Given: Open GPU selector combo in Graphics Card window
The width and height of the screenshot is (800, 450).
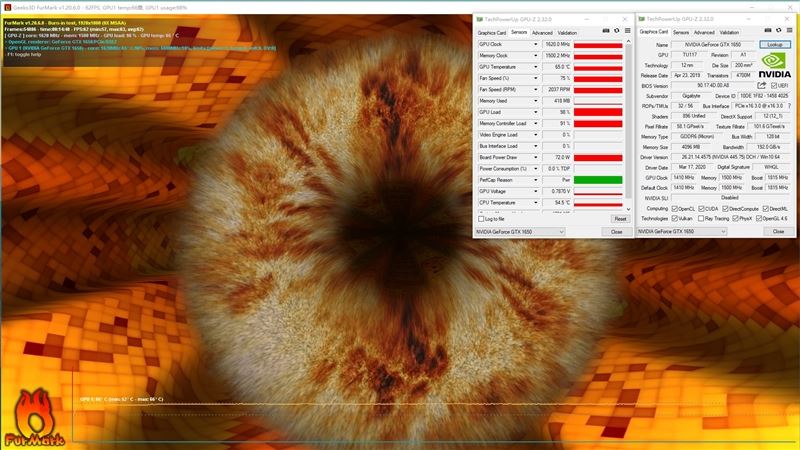Looking at the screenshot, I should pos(682,232).
